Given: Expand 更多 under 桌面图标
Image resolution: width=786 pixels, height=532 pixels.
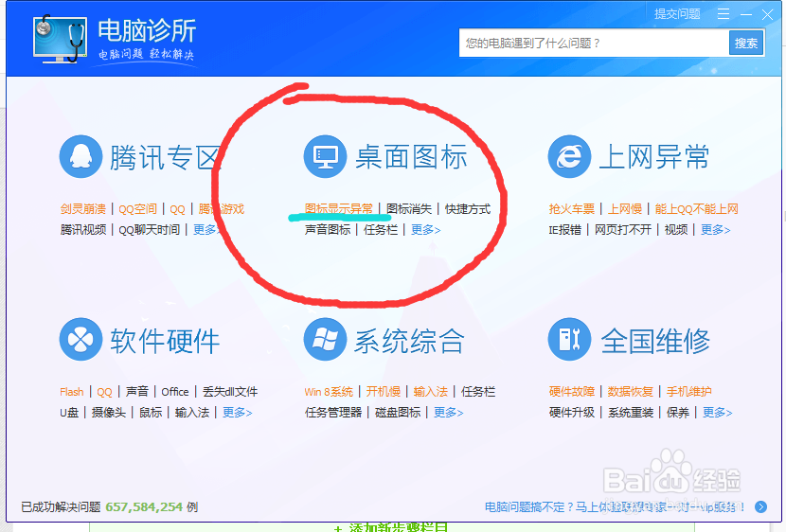Looking at the screenshot, I should click(x=425, y=229).
